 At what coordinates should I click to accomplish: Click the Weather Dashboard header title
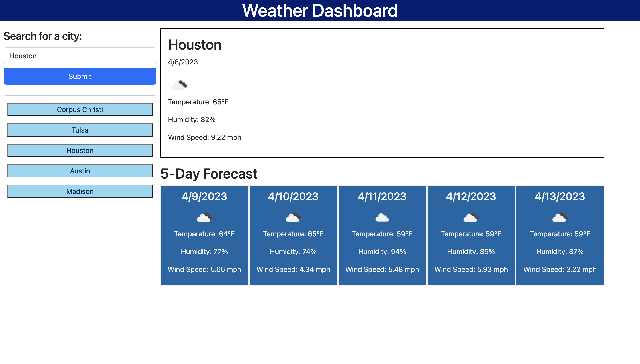click(x=320, y=10)
